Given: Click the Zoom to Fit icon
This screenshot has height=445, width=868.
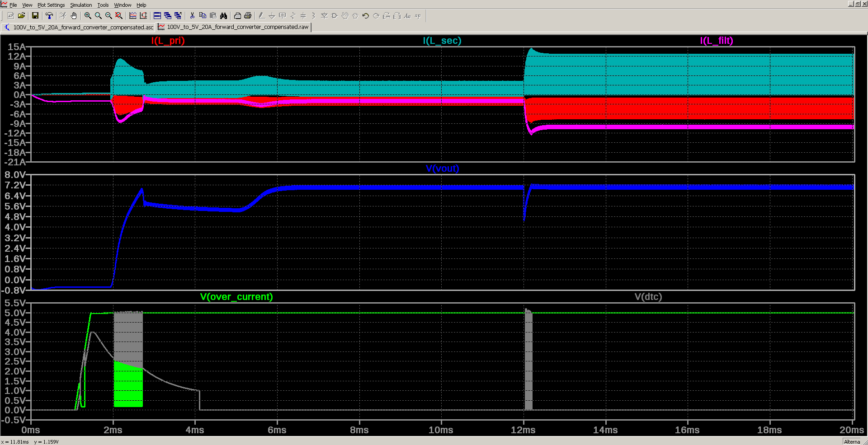Looking at the screenshot, I should (x=119, y=16).
